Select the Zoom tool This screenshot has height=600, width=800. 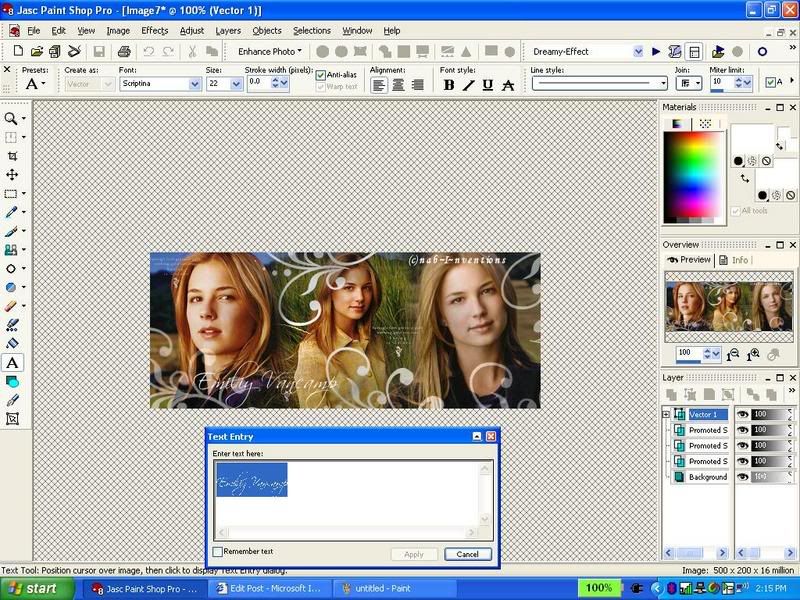point(11,119)
